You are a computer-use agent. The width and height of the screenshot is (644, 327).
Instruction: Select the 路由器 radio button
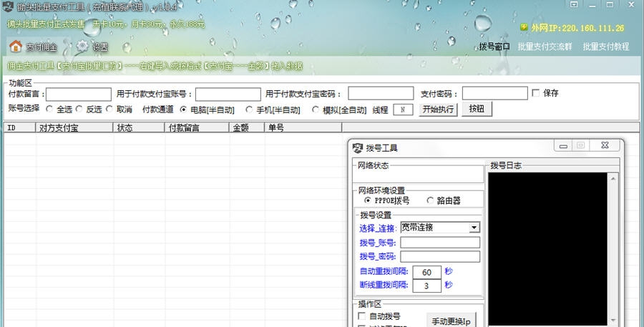click(430, 201)
